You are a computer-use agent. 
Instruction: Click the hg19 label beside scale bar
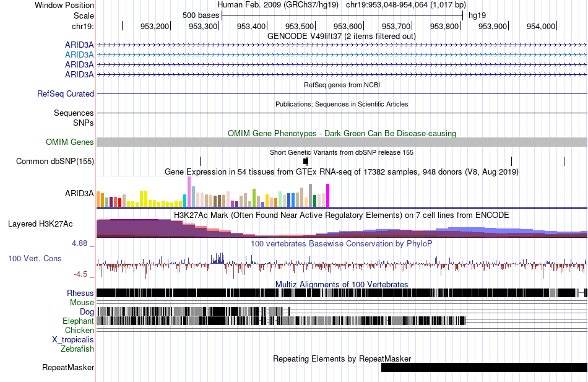(477, 15)
